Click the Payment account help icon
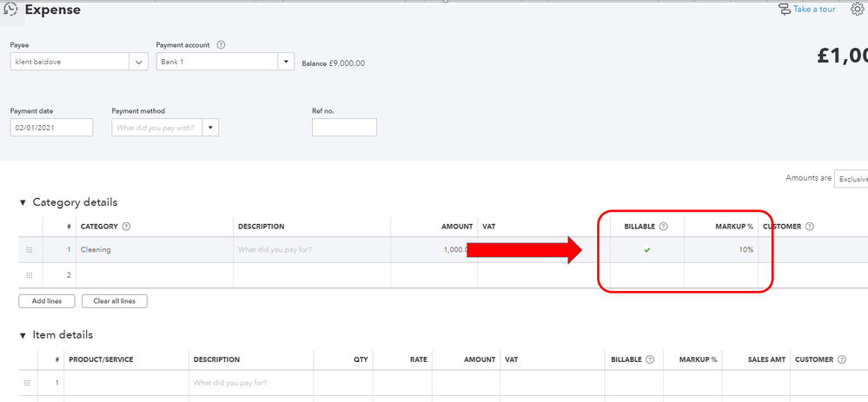 pyautogui.click(x=221, y=44)
